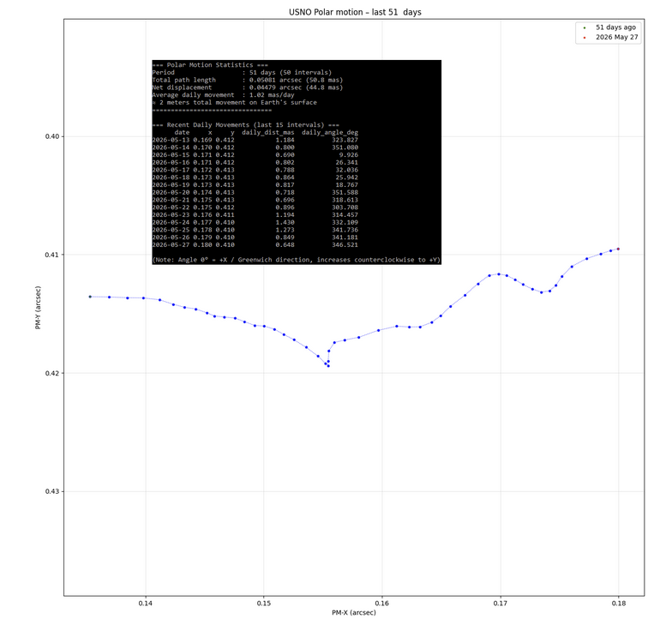The height and width of the screenshot is (631, 672).
Task: Click the first data point on the far left of the curve
Action: (x=90, y=297)
